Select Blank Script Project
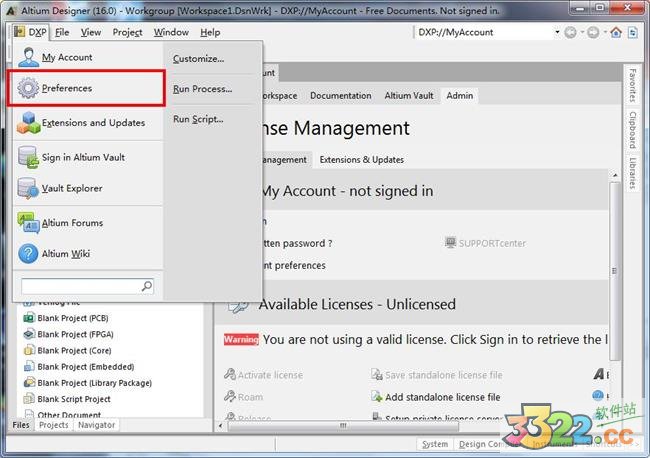 coord(74,399)
